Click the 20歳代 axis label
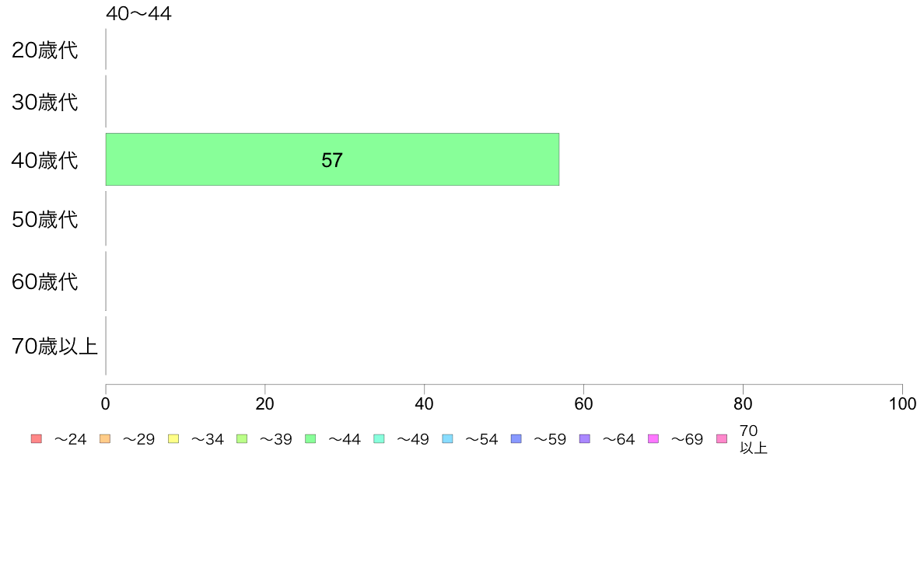This screenshot has width=924, height=572. tap(45, 50)
